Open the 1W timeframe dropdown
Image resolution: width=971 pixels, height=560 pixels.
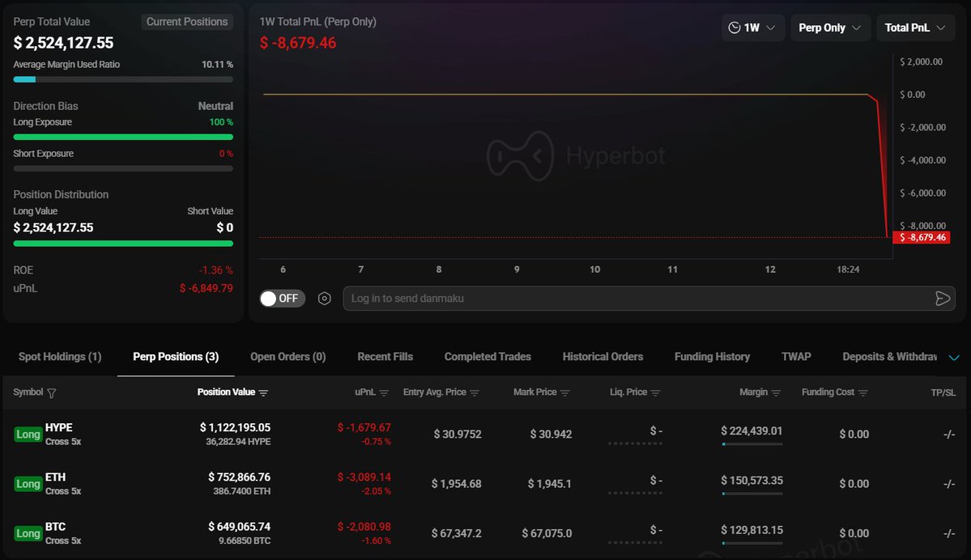coord(752,28)
